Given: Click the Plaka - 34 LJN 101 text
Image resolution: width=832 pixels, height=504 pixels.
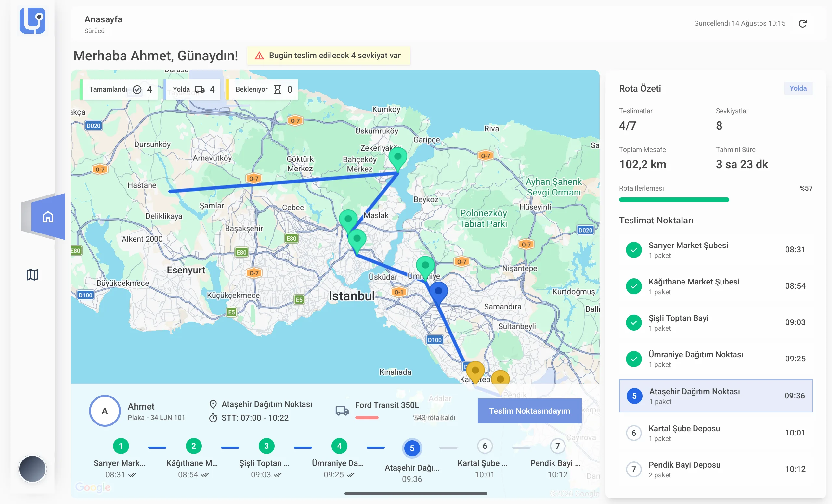Looking at the screenshot, I should (156, 418).
